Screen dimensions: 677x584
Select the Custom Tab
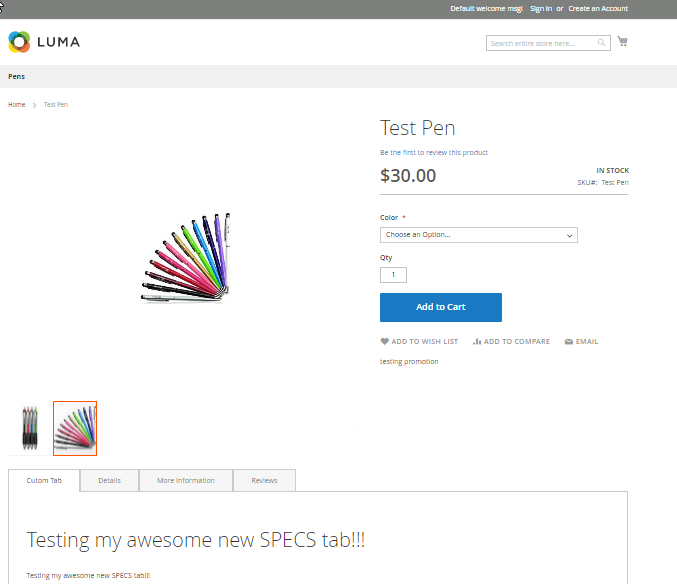click(44, 481)
